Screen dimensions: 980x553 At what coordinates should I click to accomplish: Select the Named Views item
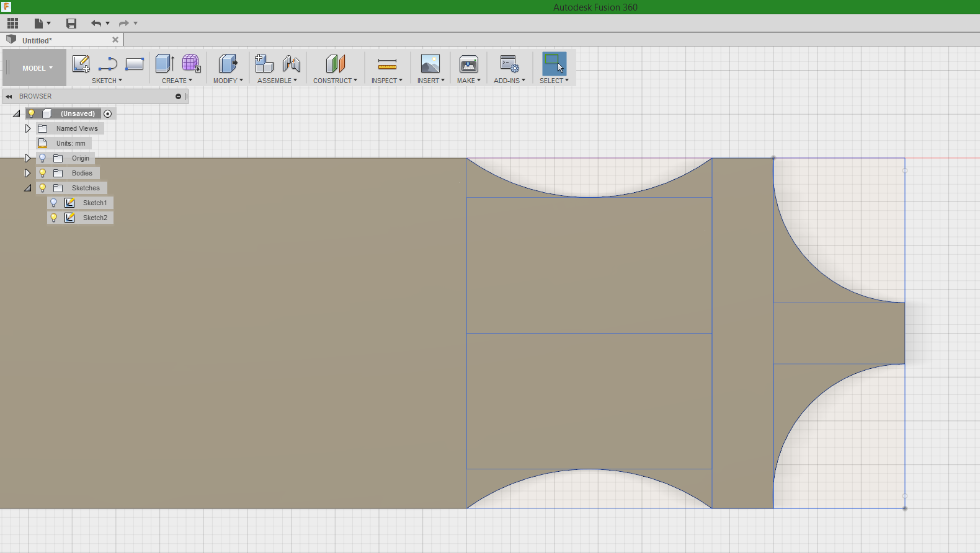(77, 128)
